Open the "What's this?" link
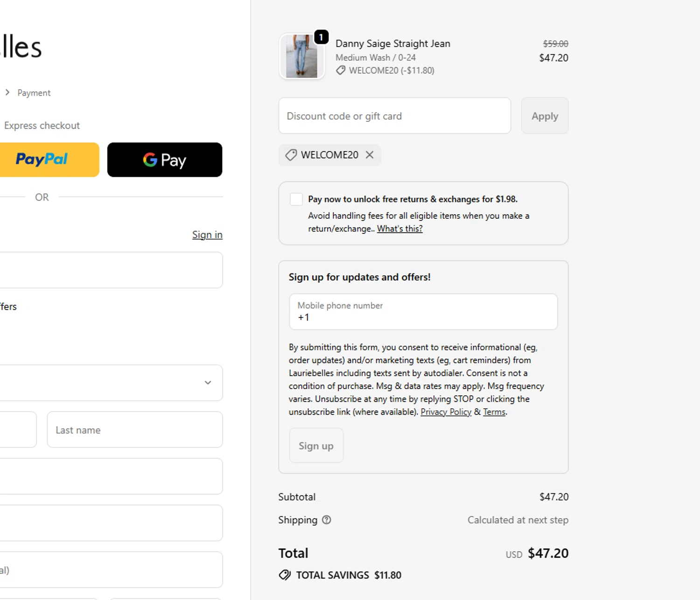This screenshot has width=700, height=600. pos(400,229)
